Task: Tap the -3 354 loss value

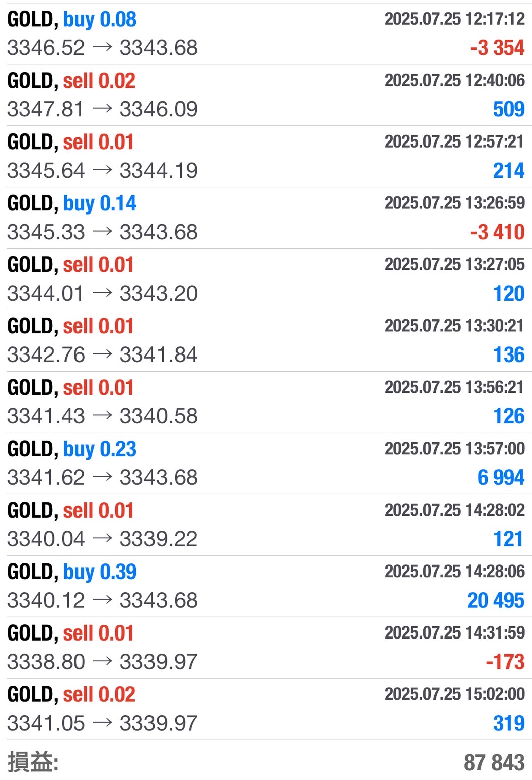Action: (497, 48)
